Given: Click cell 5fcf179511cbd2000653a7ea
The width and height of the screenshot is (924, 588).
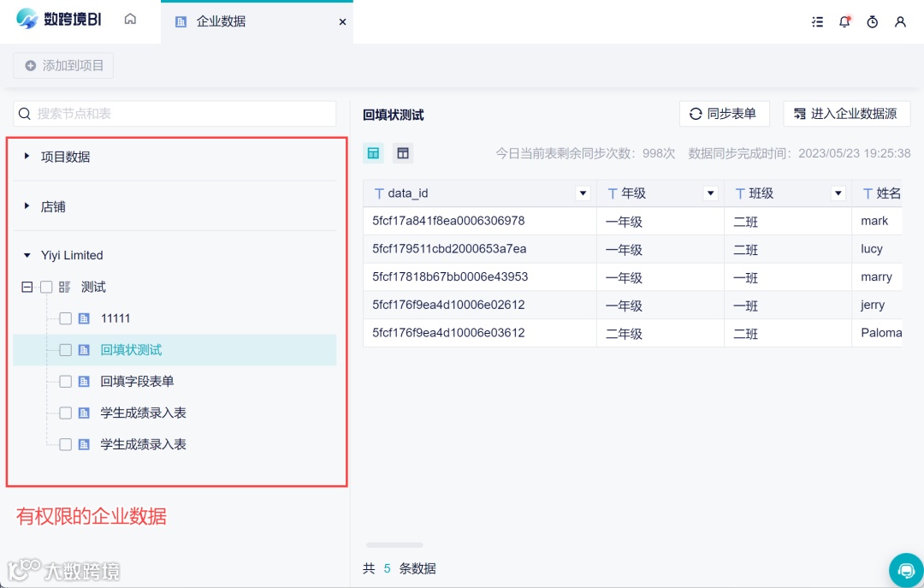Looking at the screenshot, I should [480, 249].
